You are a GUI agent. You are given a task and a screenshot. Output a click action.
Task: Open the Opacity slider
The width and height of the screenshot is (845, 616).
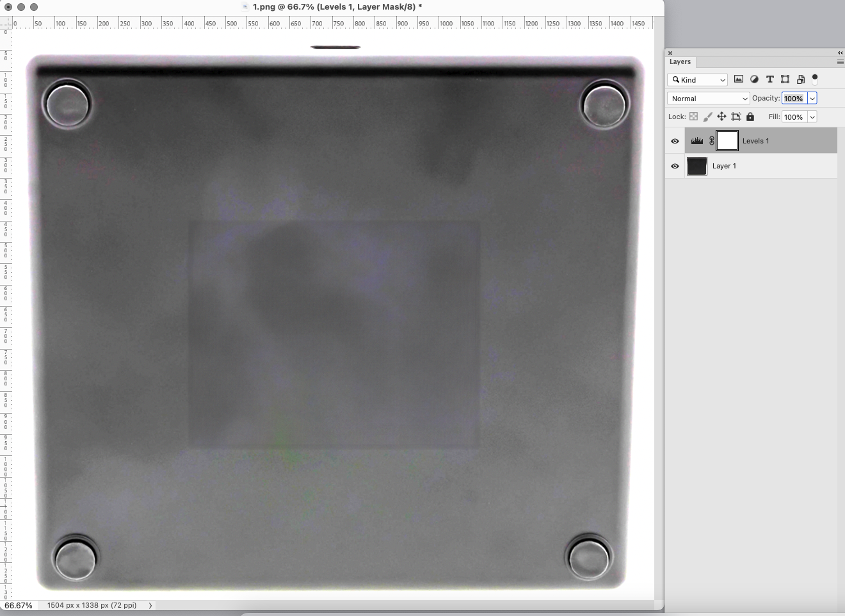pyautogui.click(x=812, y=98)
